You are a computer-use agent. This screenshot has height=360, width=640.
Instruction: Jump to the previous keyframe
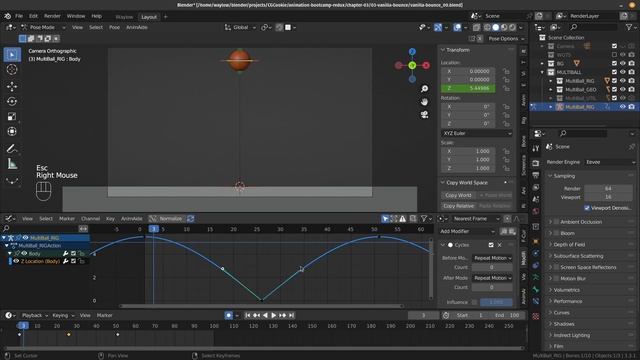(x=256, y=315)
